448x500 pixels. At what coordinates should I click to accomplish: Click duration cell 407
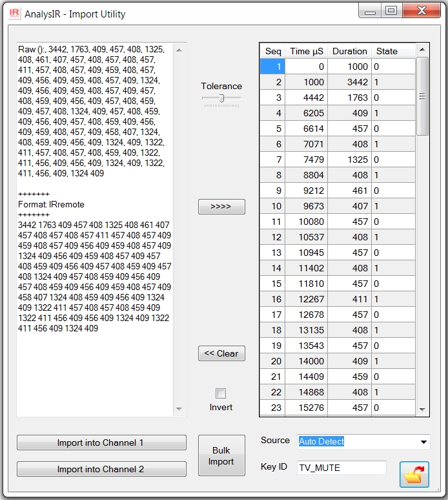(349, 206)
